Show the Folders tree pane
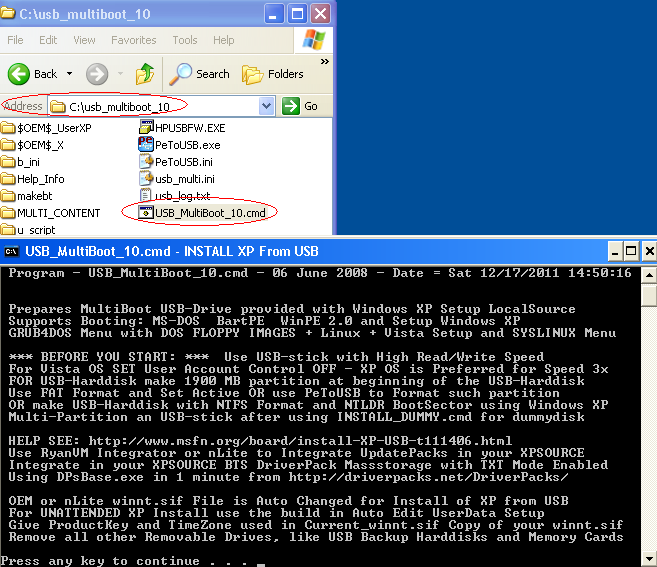Image resolution: width=657 pixels, height=567 pixels. [273, 74]
